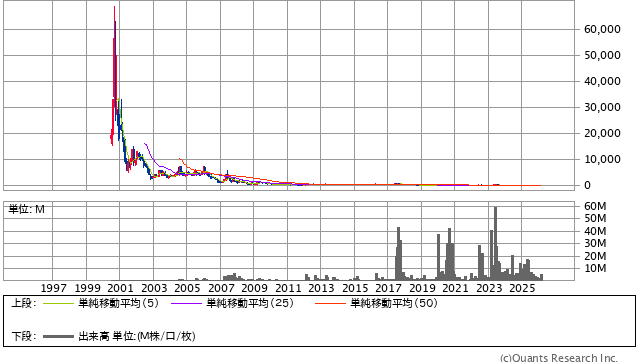Image resolution: width=638 pixels, height=362 pixels.
Task: Click the 単位: M label in volume chart
Action: (x=26, y=209)
